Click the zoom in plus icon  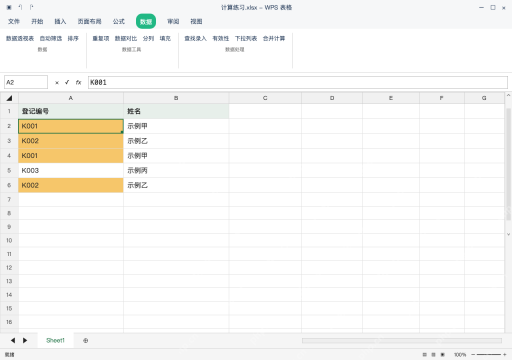tap(505, 355)
